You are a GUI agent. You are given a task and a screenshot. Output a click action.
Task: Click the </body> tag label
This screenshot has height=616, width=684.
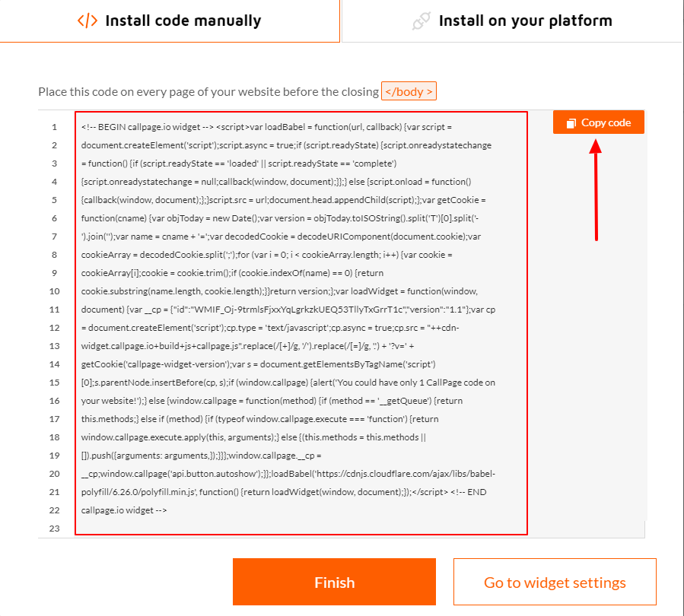(x=409, y=92)
